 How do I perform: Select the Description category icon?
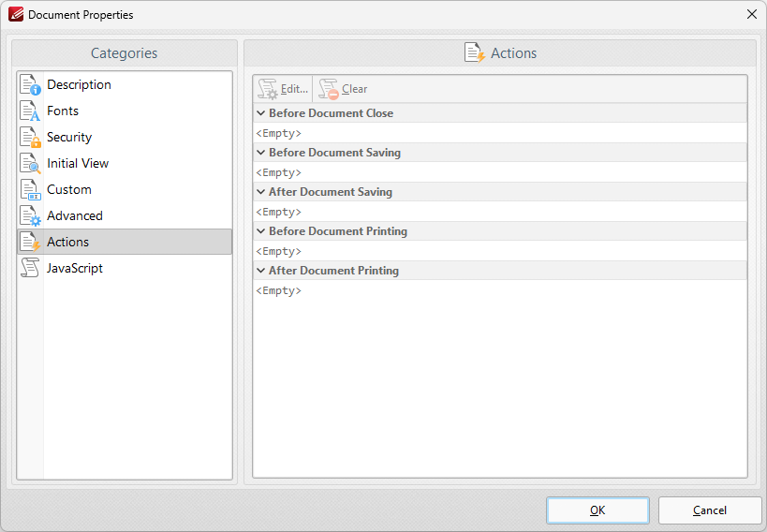pyautogui.click(x=30, y=84)
